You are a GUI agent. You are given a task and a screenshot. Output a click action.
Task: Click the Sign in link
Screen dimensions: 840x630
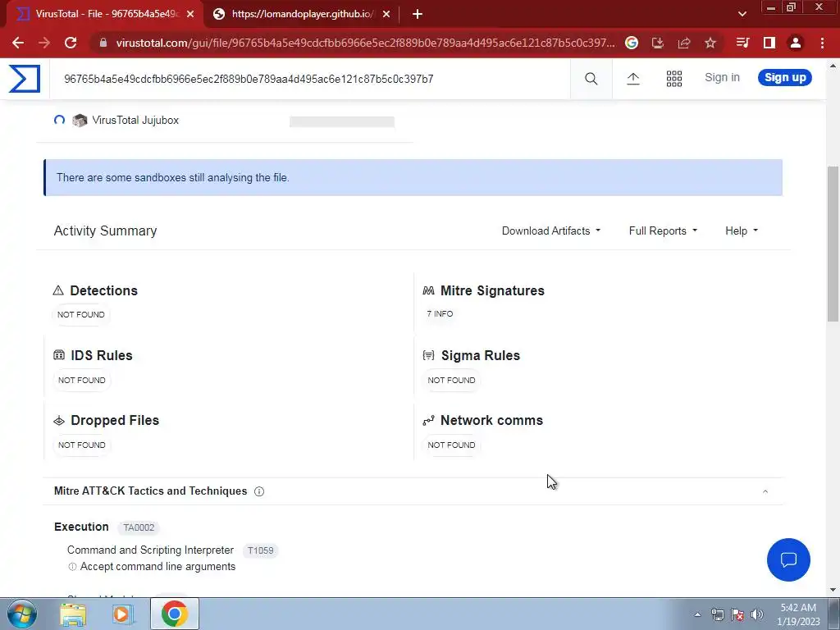[x=722, y=78]
